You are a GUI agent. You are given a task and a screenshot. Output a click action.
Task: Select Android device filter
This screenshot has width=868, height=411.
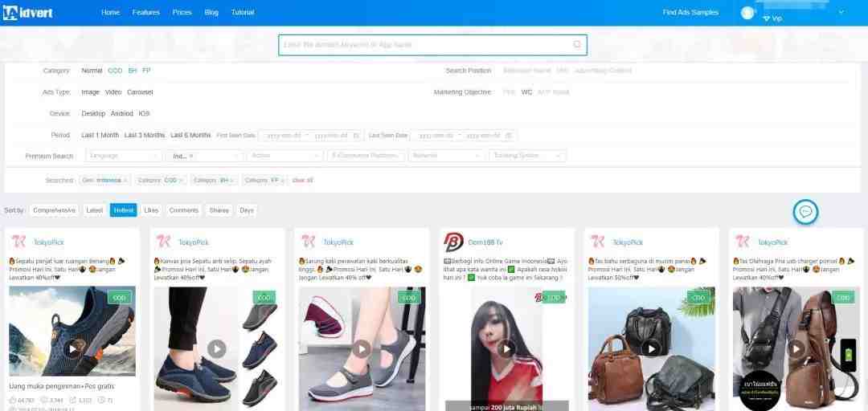point(121,114)
